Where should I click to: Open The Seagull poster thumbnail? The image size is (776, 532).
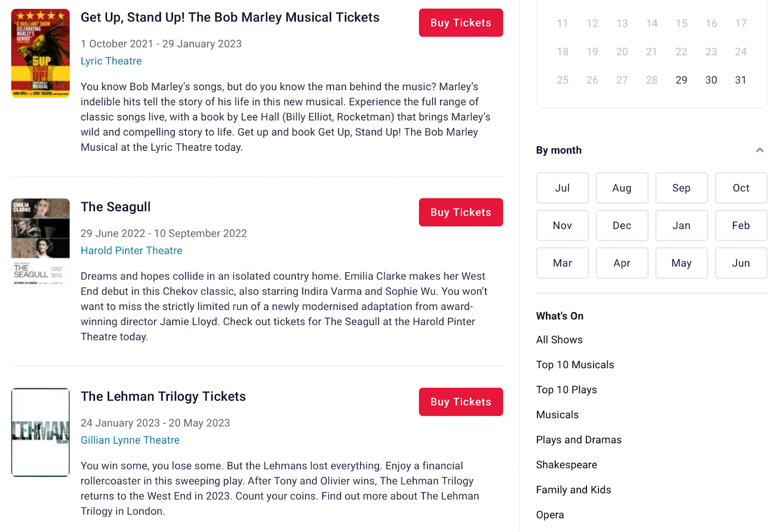[x=40, y=242]
